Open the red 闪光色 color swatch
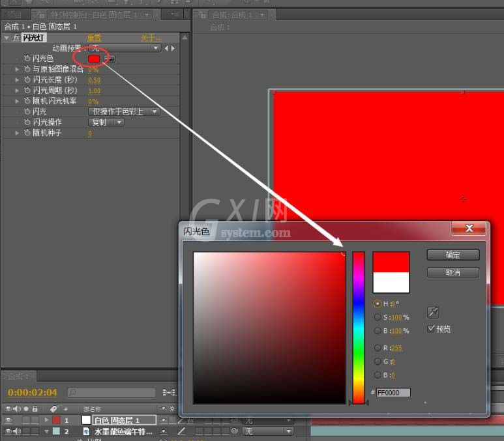This screenshot has width=504, height=441. tap(94, 59)
